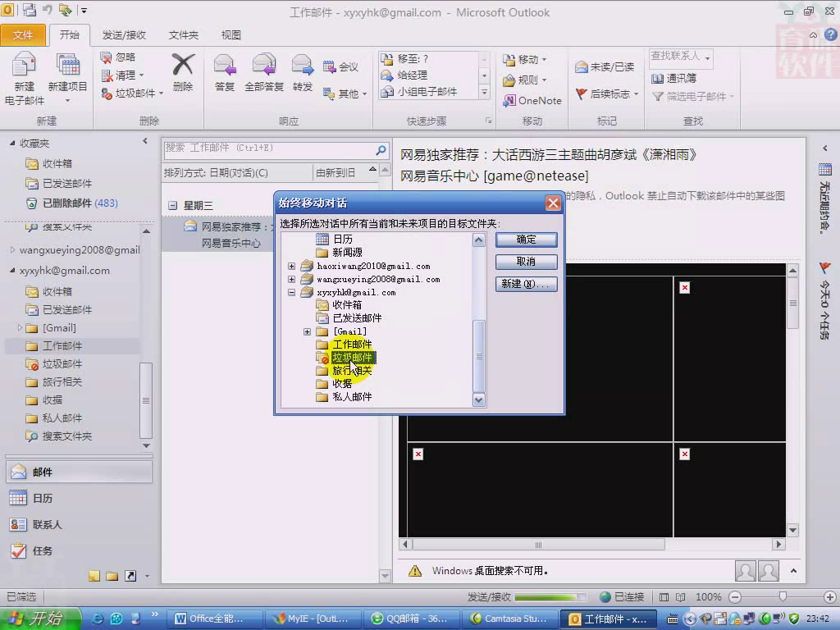Collapse the 星期三 group
This screenshot has height=630, width=840.
172,206
